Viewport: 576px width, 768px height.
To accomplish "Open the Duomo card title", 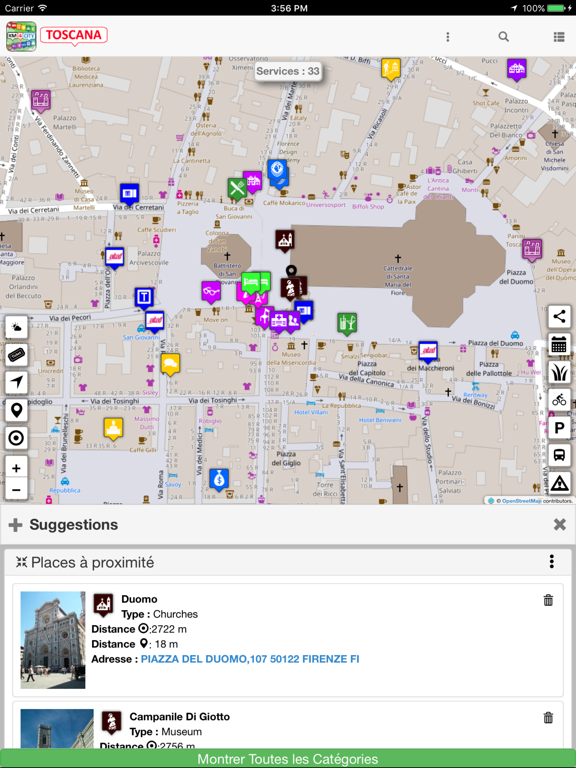I will tap(140, 599).
